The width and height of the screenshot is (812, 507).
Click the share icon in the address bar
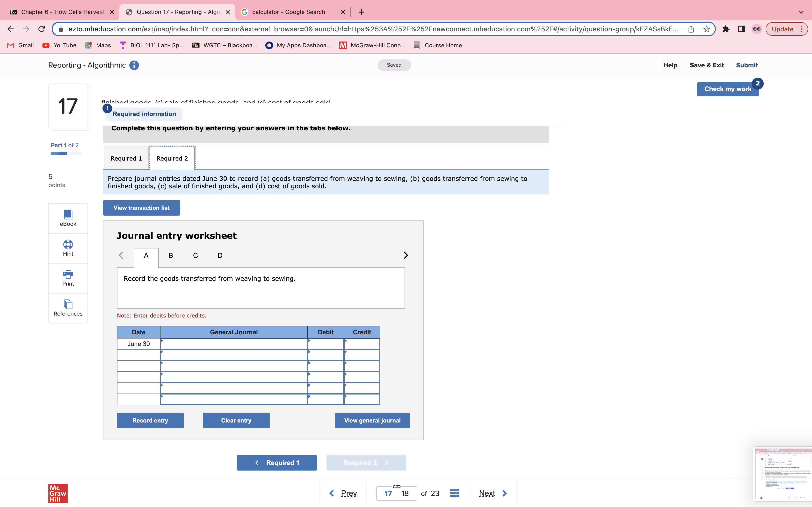(691, 29)
